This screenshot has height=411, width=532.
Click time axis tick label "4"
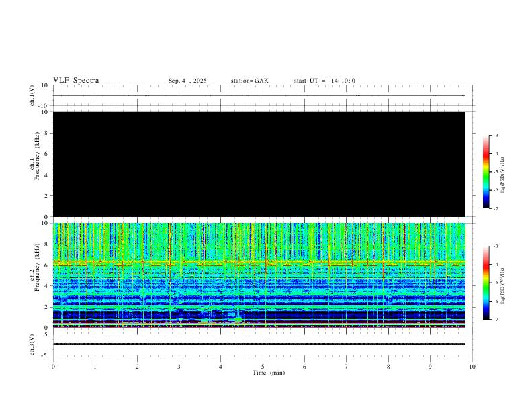coord(221,367)
